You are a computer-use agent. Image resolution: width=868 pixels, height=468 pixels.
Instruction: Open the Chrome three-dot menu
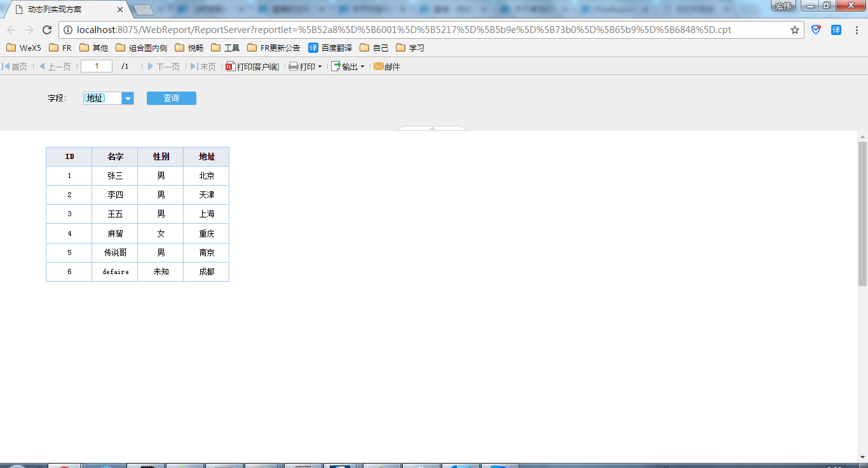point(857,30)
